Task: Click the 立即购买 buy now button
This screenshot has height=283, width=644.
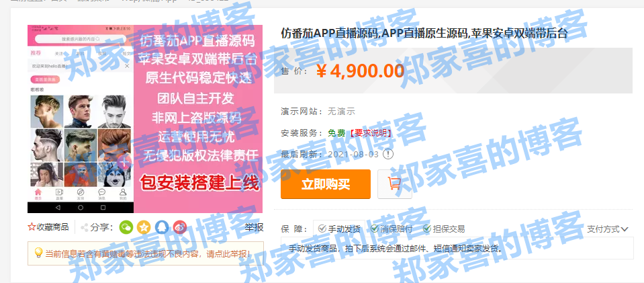Action: pos(326,184)
